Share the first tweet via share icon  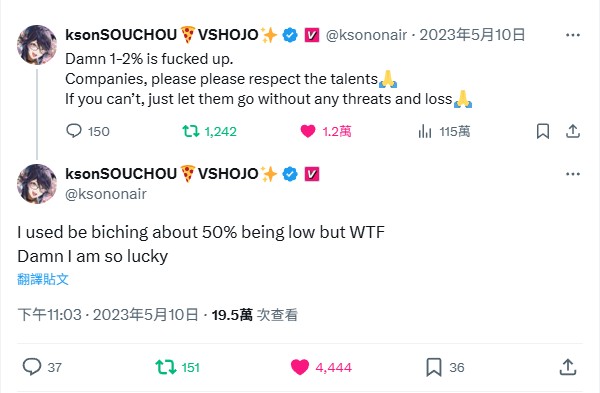(573, 131)
